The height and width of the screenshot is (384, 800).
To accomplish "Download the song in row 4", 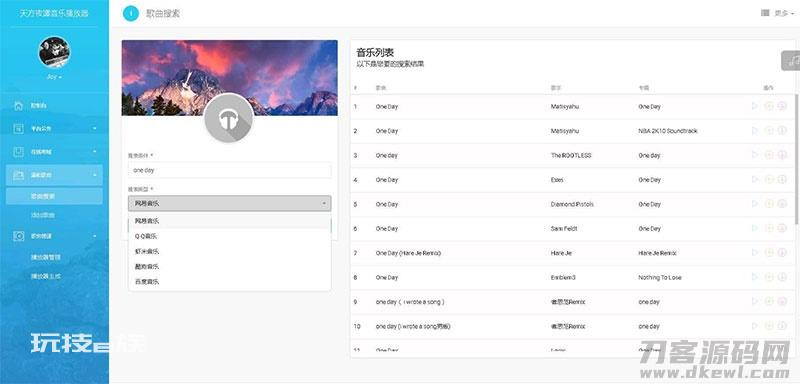I will tap(782, 180).
